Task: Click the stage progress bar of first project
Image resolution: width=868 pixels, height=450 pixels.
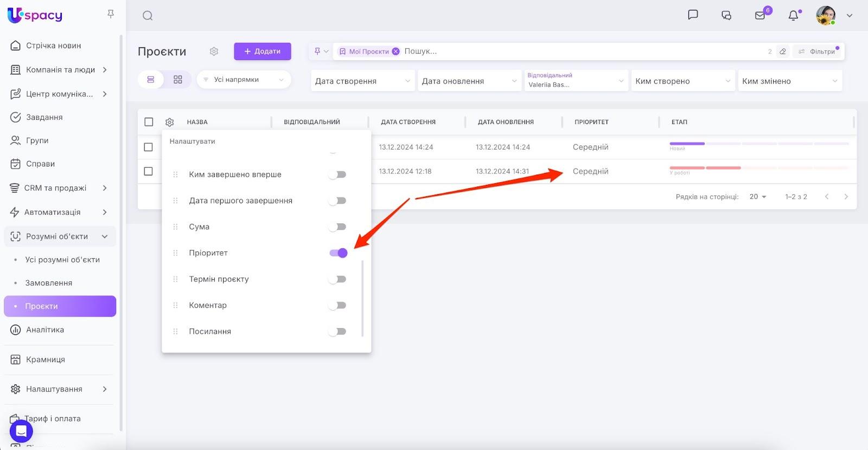Action: pos(758,144)
